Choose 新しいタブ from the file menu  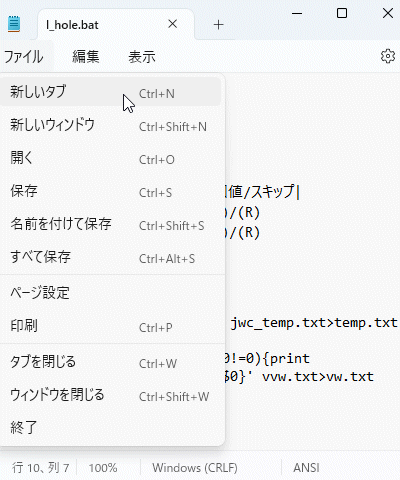click(110, 92)
